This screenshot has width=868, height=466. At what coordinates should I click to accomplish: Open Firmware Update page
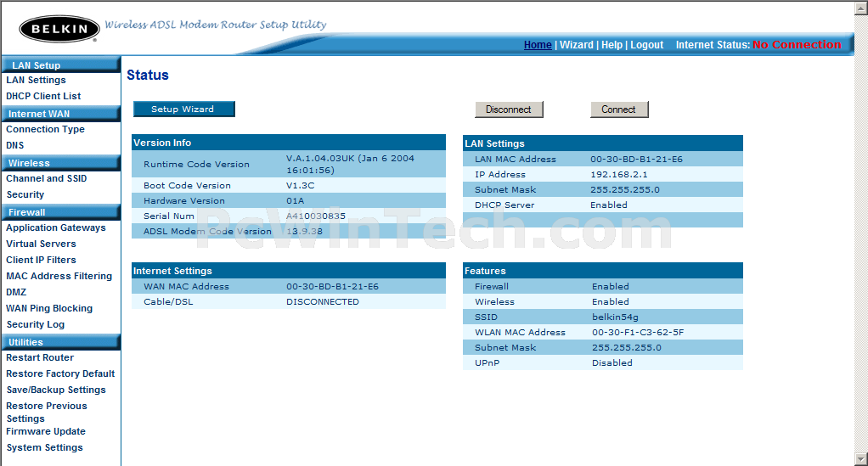[x=46, y=432]
